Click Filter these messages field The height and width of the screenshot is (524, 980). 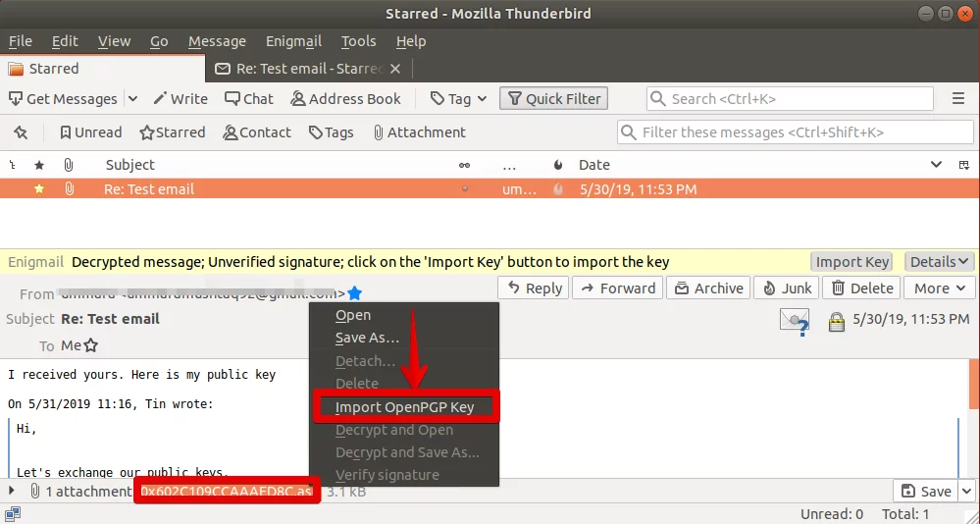[795, 132]
